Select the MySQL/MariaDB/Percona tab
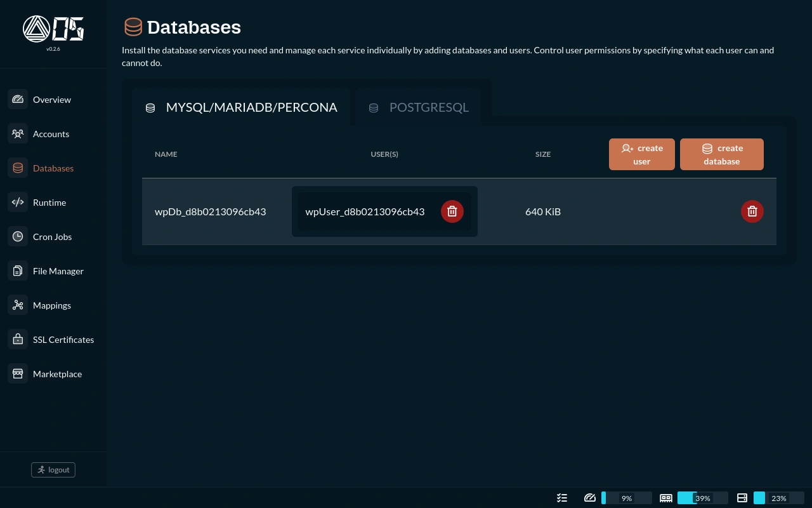 [242, 107]
